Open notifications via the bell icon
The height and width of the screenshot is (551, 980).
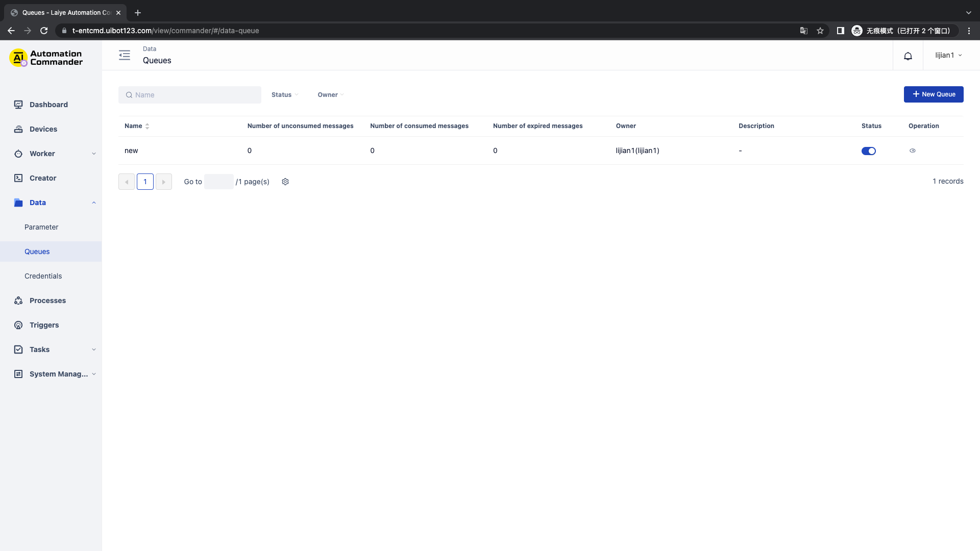pos(908,56)
